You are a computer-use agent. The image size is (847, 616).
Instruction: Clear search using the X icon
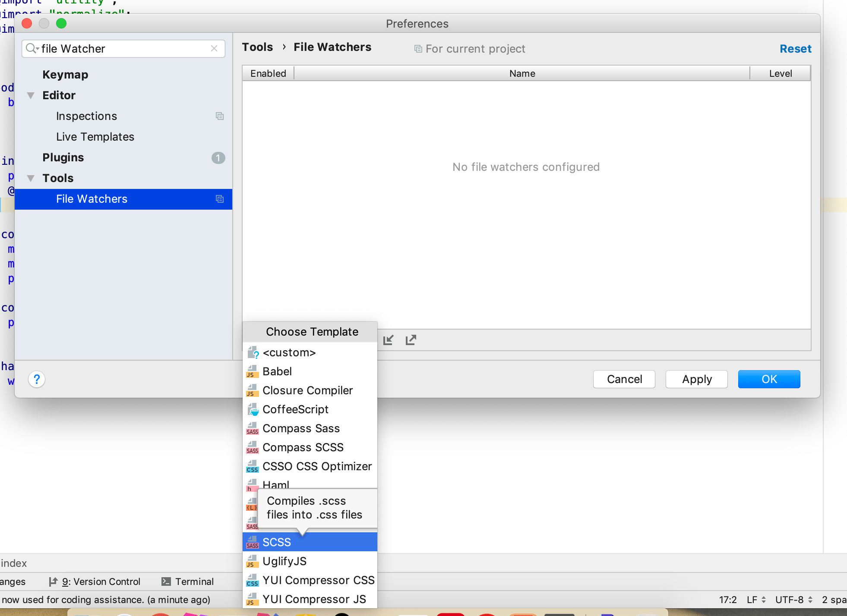(214, 48)
